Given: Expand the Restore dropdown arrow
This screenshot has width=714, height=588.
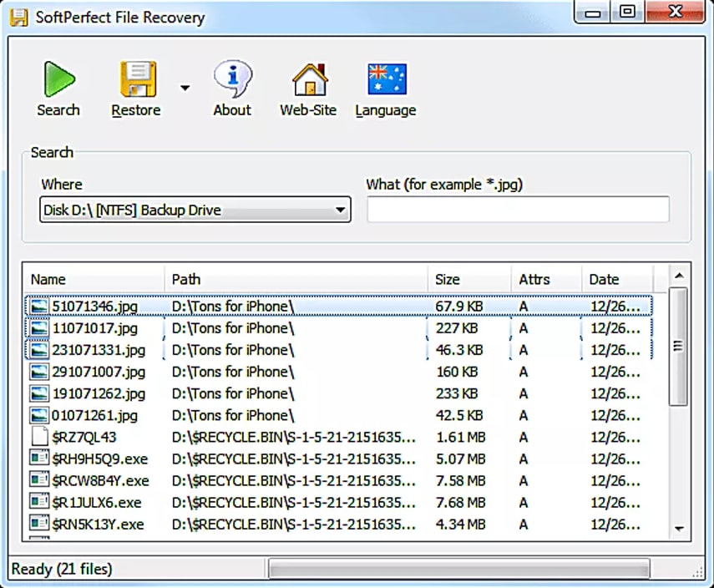Looking at the screenshot, I should click(x=185, y=88).
